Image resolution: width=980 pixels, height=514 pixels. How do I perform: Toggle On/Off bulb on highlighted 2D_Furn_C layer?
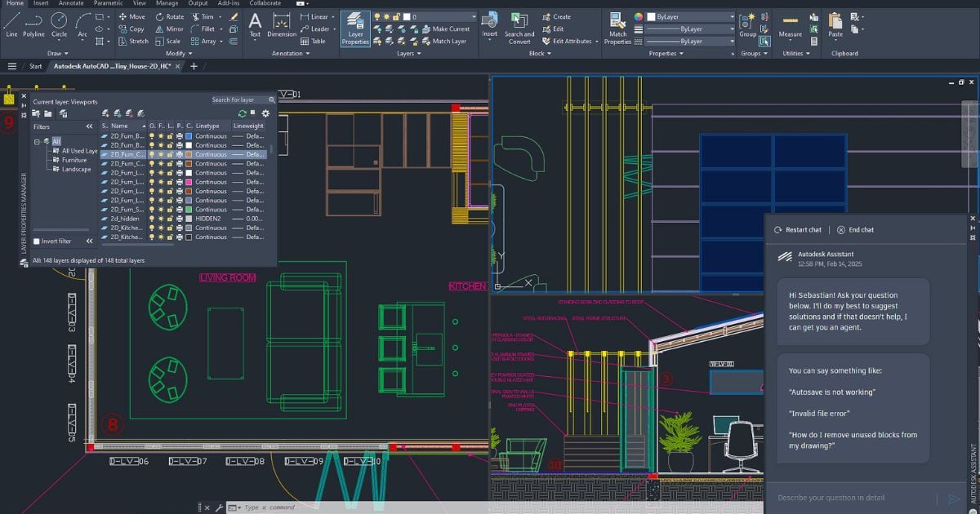tap(152, 154)
